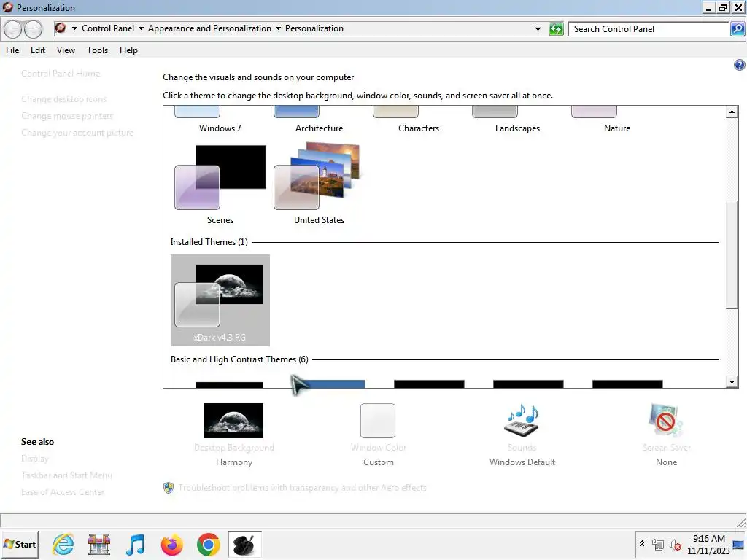Image resolution: width=747 pixels, height=560 pixels.
Task: Select the United States theme
Action: point(320,184)
